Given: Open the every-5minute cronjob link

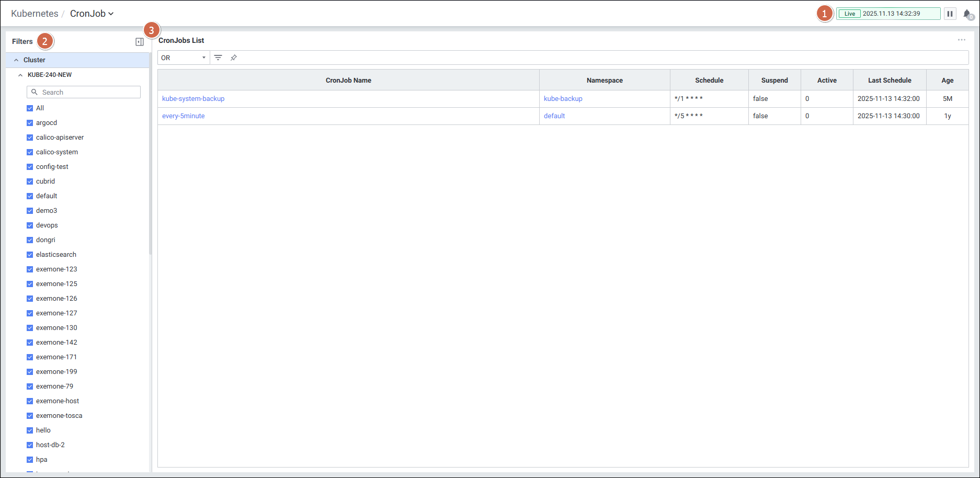Looking at the screenshot, I should 183,116.
